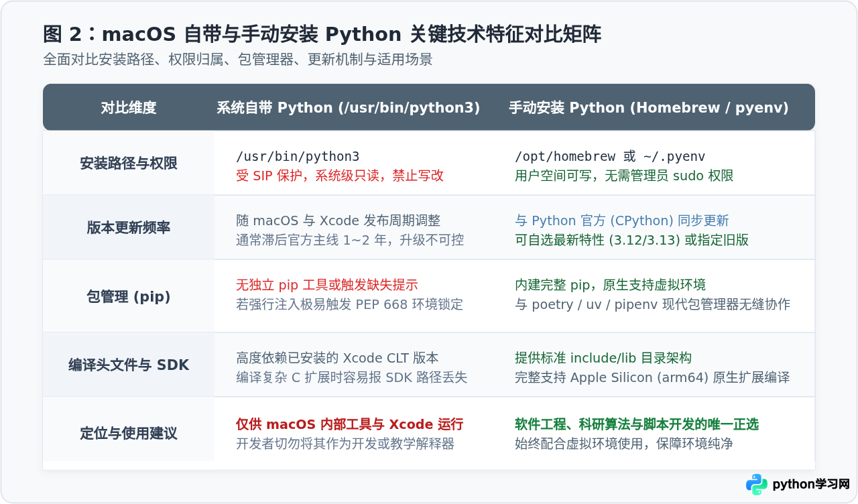
Task: Click the bold green text '软件工程、科研算法与脚本开发的唯一正选'
Action: pos(637,424)
